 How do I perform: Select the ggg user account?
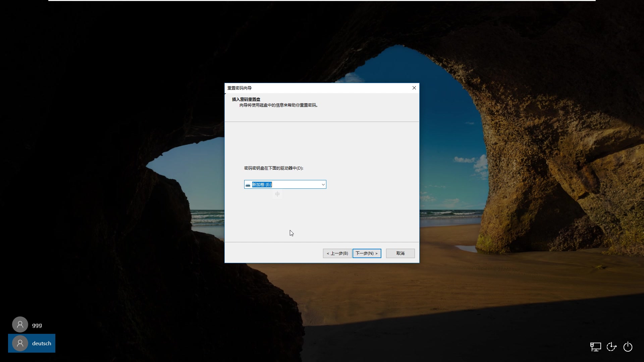pyautogui.click(x=32, y=324)
